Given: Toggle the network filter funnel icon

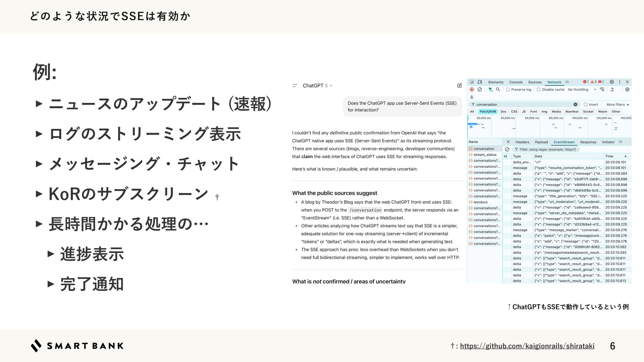Looking at the screenshot, I should pyautogui.click(x=490, y=89).
